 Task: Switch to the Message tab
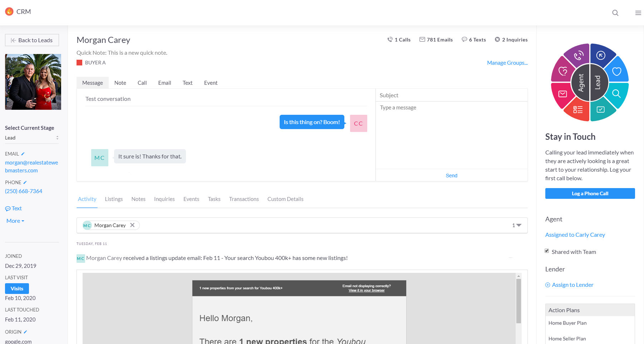pyautogui.click(x=93, y=83)
